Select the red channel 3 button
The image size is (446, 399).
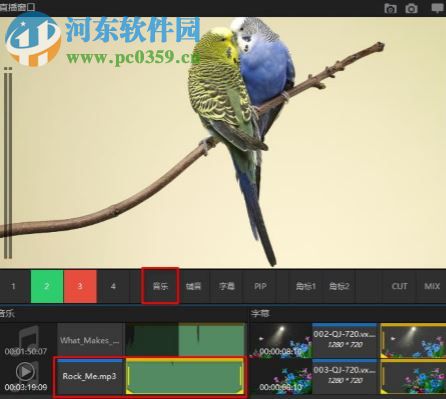point(80,286)
